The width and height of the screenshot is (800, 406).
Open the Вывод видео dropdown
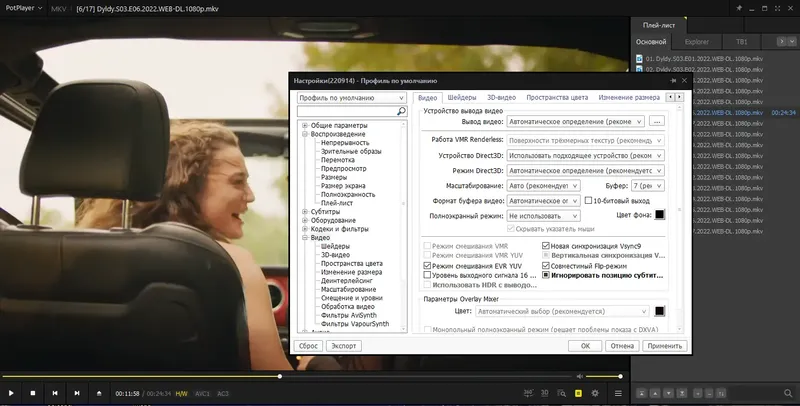point(575,121)
